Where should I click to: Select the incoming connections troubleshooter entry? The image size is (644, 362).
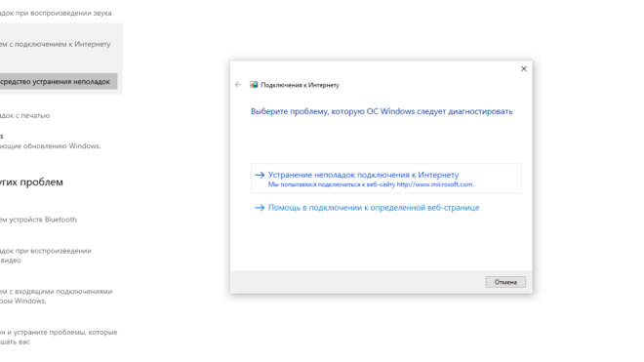(57, 296)
